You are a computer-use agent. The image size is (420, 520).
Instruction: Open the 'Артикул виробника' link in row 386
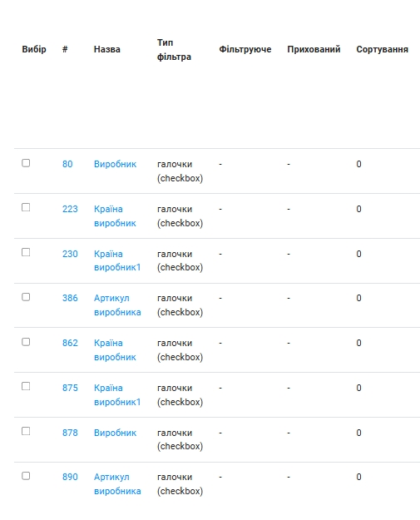pos(117,305)
